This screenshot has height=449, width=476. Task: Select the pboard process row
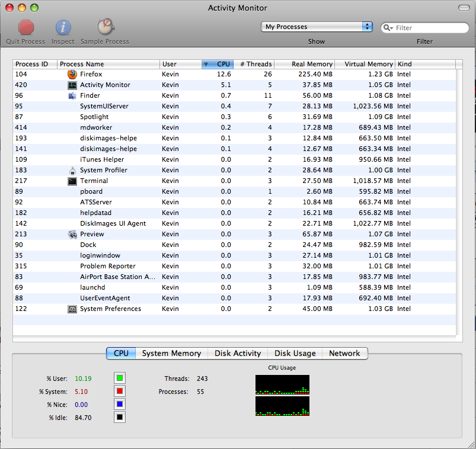[x=234, y=191]
